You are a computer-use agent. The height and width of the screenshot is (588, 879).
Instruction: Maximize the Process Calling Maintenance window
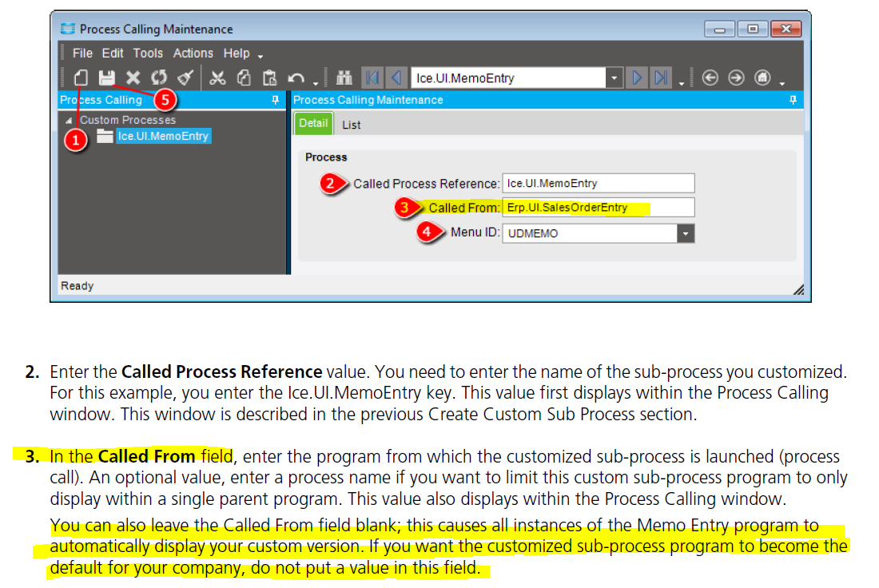click(x=753, y=29)
